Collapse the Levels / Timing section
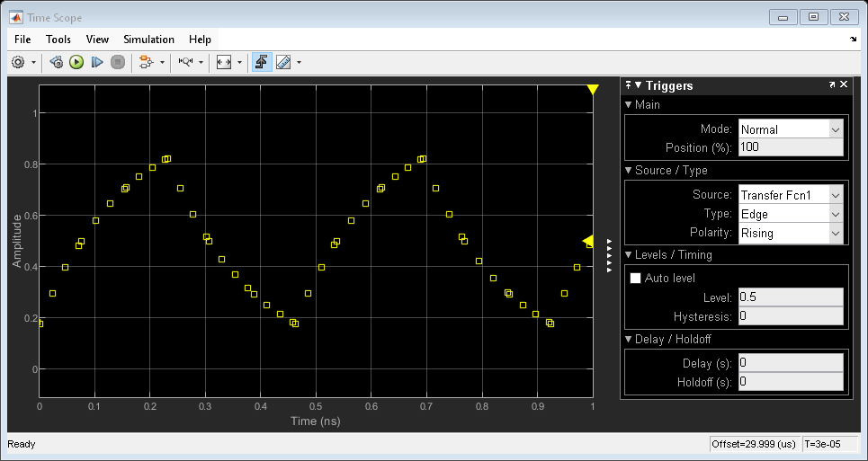The width and height of the screenshot is (868, 461). pyautogui.click(x=629, y=254)
